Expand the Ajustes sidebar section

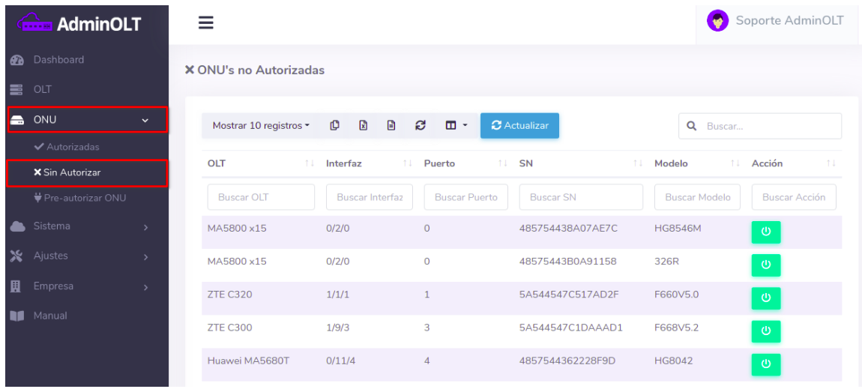tap(87, 256)
